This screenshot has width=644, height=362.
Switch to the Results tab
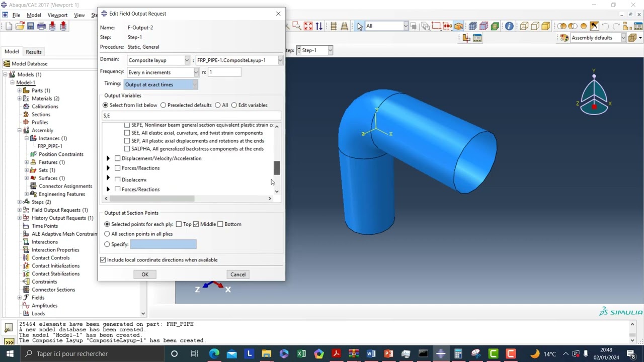[x=34, y=52]
